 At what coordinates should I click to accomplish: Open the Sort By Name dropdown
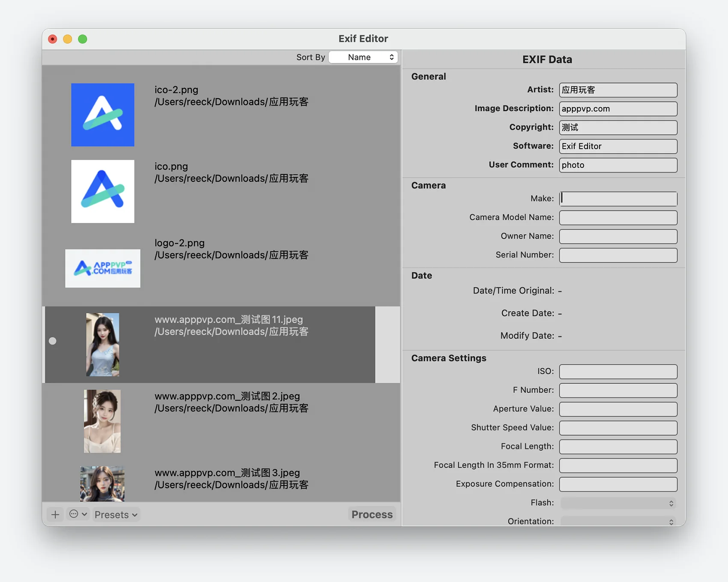[x=363, y=57]
